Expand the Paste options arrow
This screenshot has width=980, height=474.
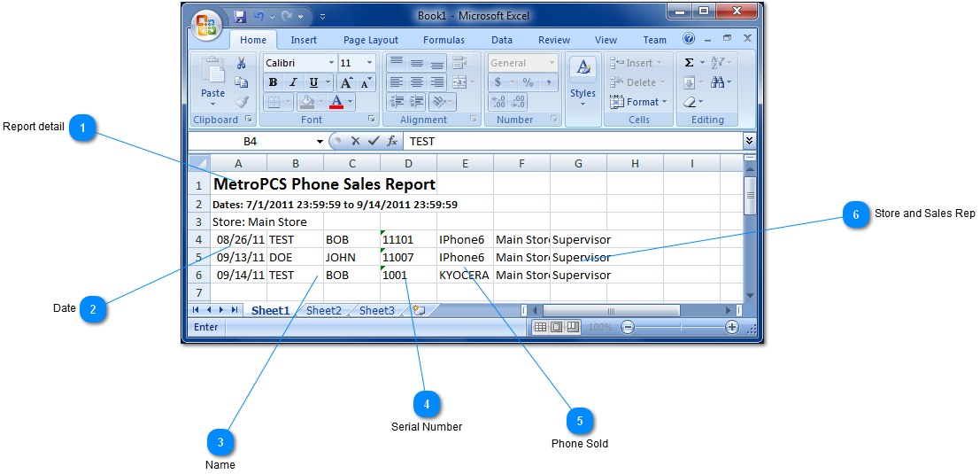[212, 104]
